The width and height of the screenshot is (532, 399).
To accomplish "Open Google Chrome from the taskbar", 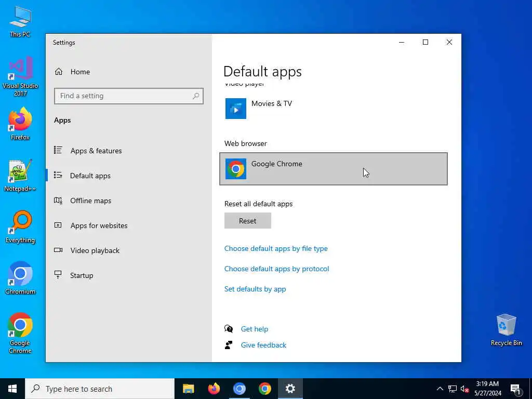I will pos(264,389).
